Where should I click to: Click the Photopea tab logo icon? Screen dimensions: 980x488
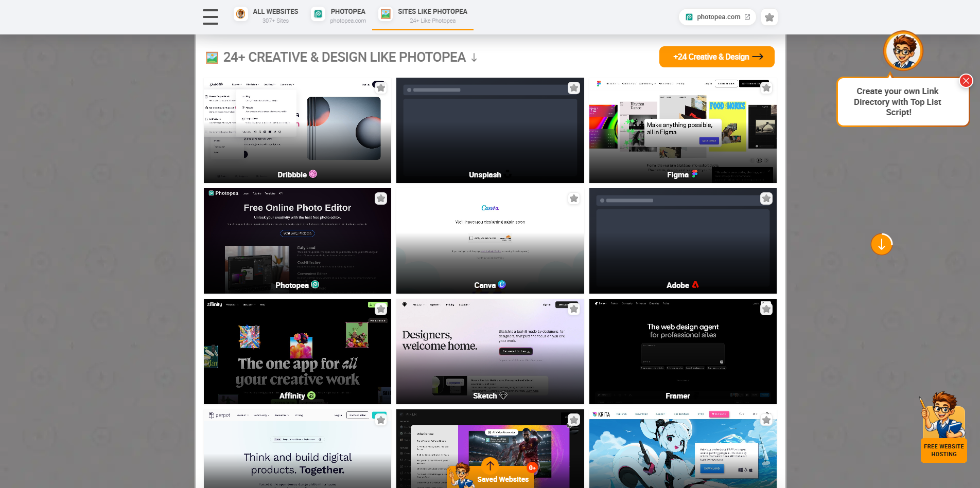[318, 14]
